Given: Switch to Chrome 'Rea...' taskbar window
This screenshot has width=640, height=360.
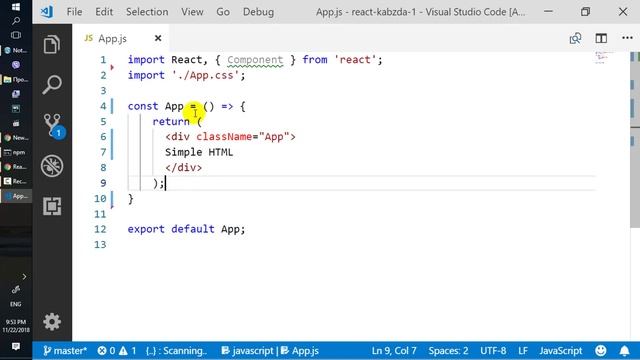Looking at the screenshot, I should click(16, 167).
